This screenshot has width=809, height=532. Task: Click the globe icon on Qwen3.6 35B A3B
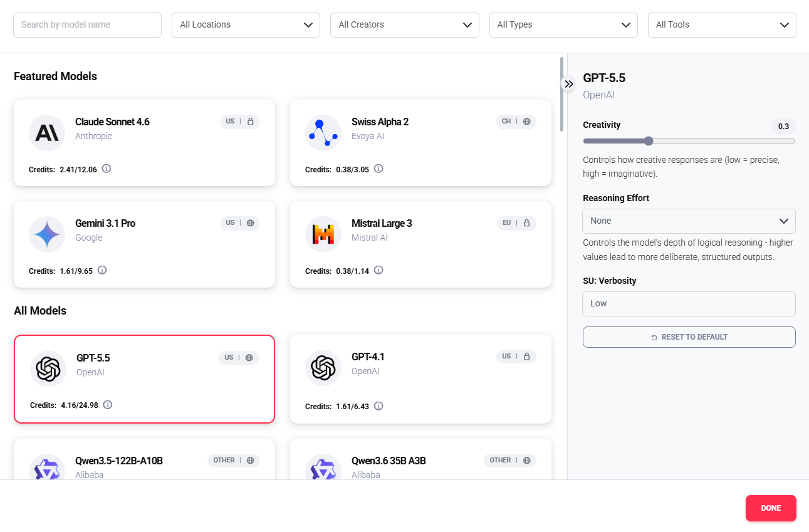tap(526, 461)
